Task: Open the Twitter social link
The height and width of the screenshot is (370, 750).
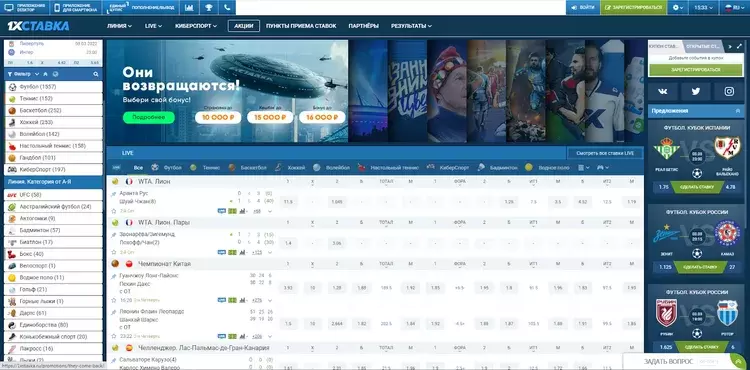Action: [x=695, y=91]
